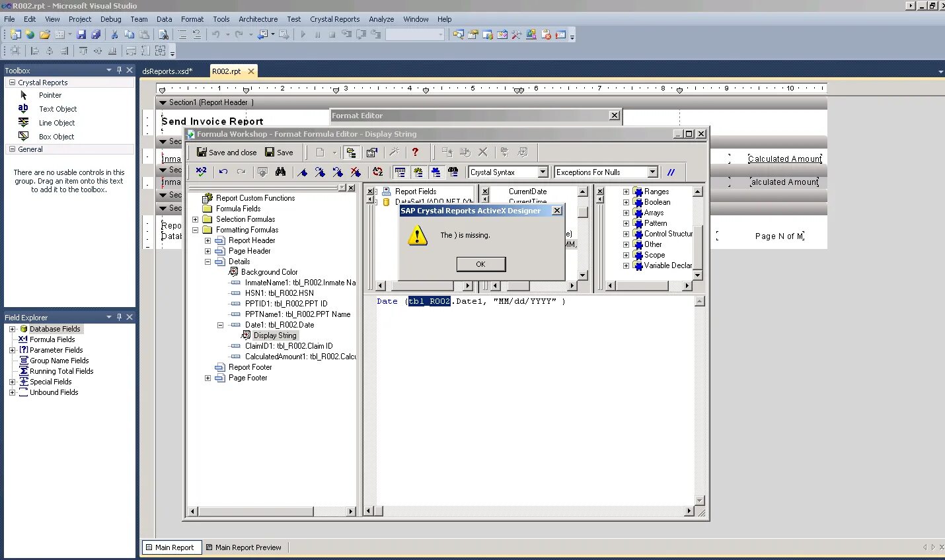
Task: Switch to Main Report Preview tab
Action: (x=243, y=547)
